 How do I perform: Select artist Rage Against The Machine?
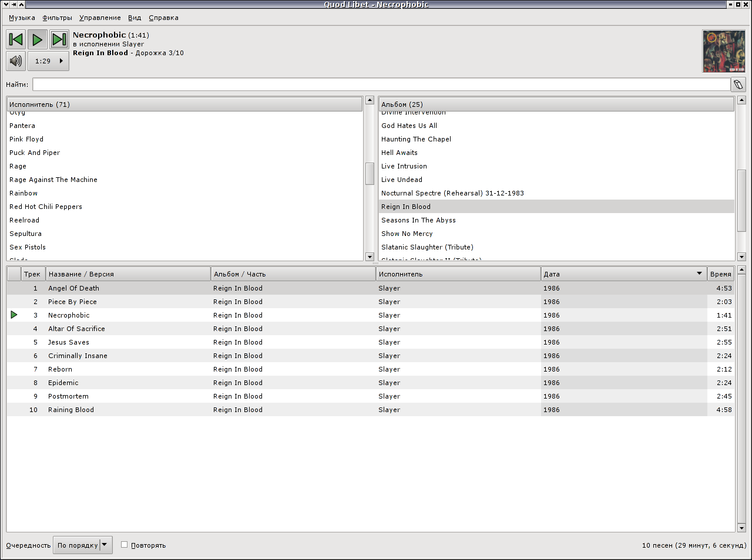click(x=184, y=180)
